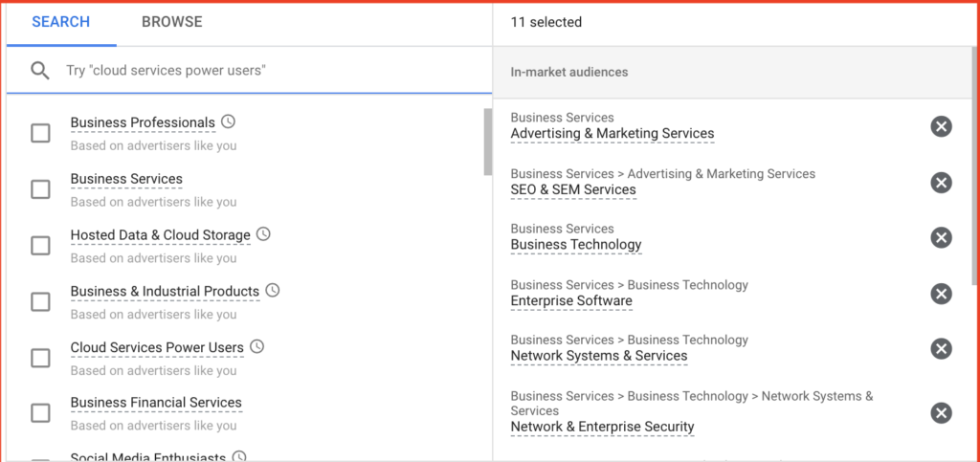This screenshot has width=980, height=462.
Task: Click clock icon beside Cloud Services Power Users
Action: click(x=256, y=346)
